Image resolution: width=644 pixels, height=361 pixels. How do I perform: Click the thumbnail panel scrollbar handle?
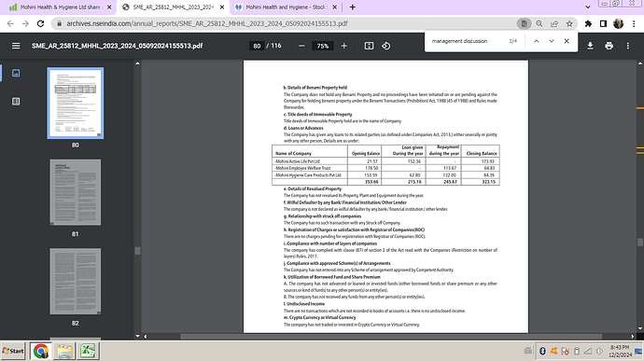(137, 251)
